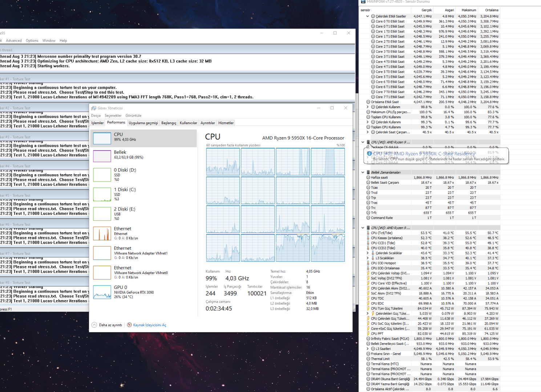This screenshot has width=541, height=392.
Task: Click the Task Manager title bar icon
Action: coord(94,108)
